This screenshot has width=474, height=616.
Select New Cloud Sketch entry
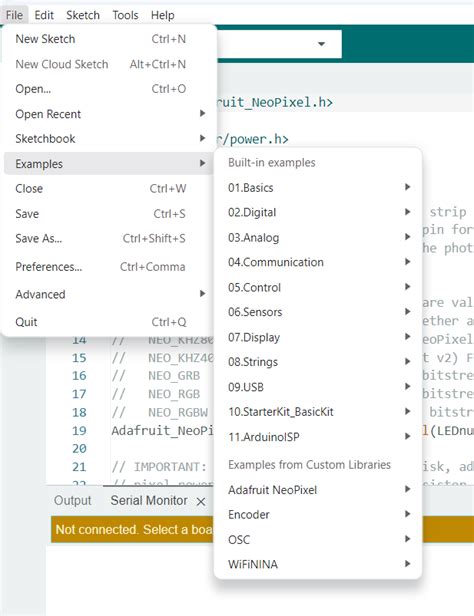tap(109, 64)
